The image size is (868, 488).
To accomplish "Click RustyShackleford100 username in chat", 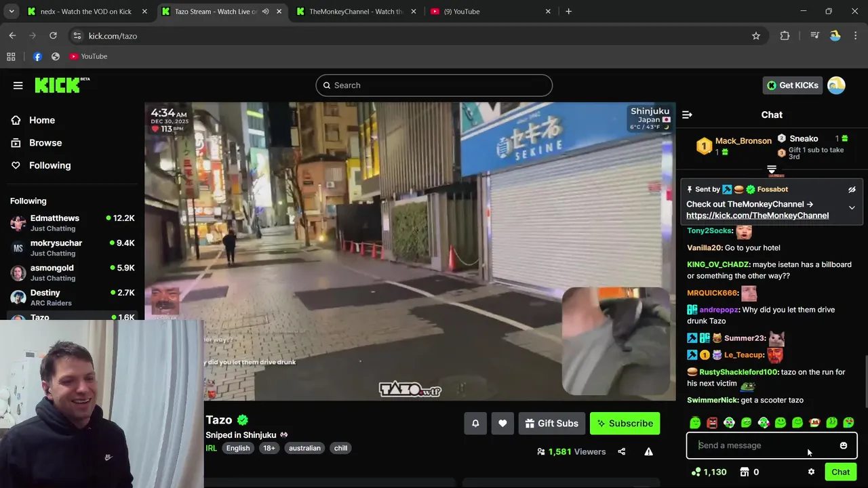I will coord(738,372).
